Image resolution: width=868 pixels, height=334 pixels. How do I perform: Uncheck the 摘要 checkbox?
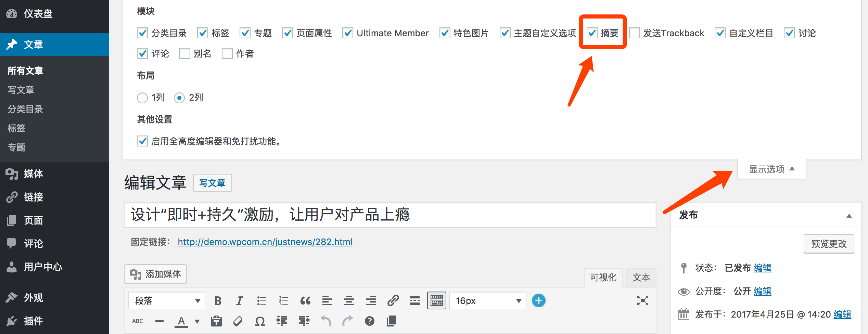click(592, 33)
